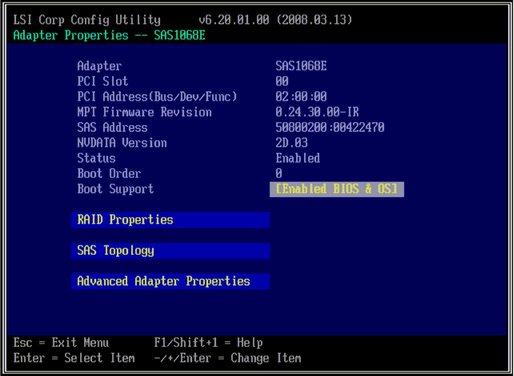Image resolution: width=514 pixels, height=376 pixels.
Task: Open RAID Properties menu
Action: 170,220
